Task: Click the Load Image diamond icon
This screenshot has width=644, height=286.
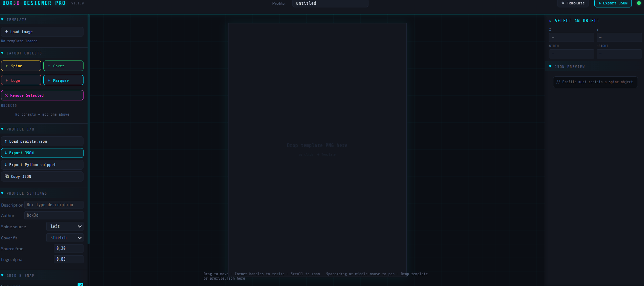Action: [6, 32]
